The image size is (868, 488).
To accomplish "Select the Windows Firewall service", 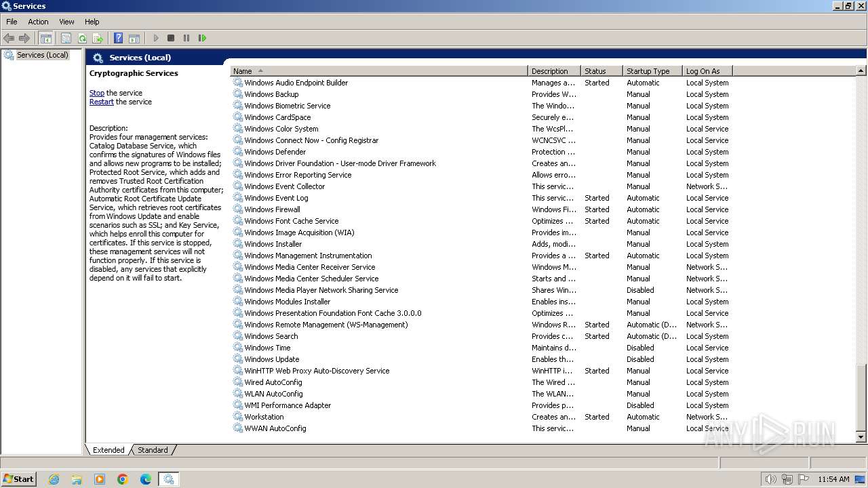I will click(272, 209).
